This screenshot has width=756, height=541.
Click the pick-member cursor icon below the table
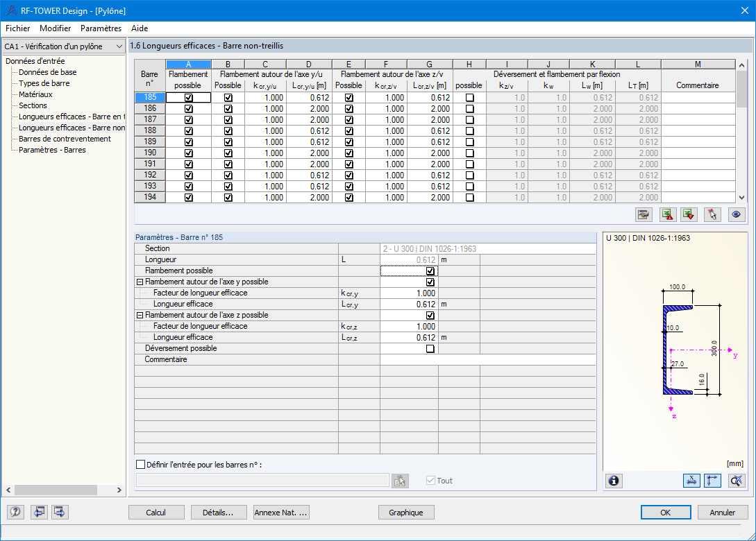[712, 215]
